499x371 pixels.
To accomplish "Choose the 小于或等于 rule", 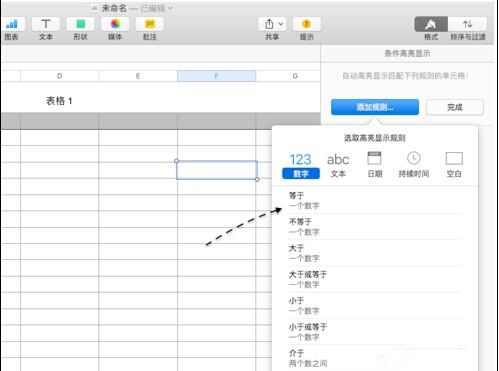I will [375, 332].
